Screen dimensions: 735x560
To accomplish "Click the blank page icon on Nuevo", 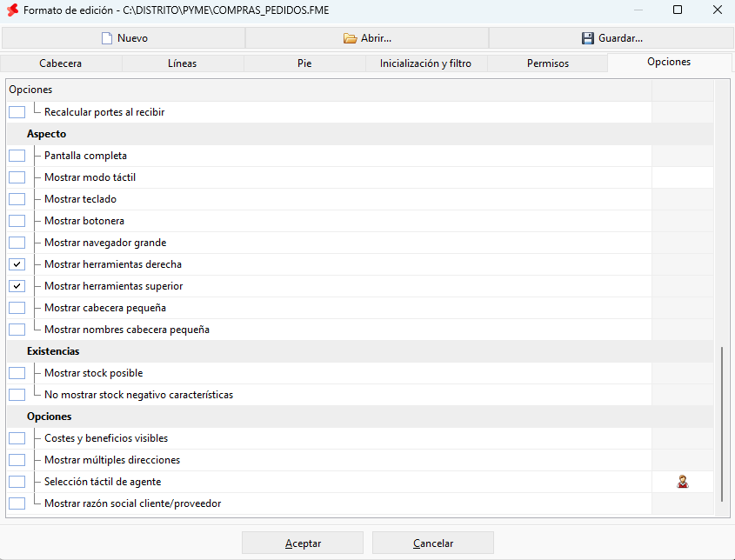I will (107, 38).
